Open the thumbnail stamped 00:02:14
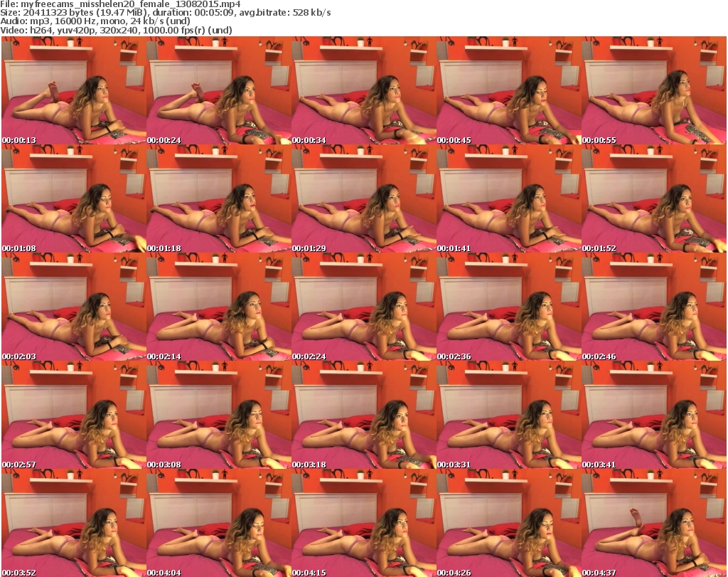The width and height of the screenshot is (728, 577). point(219,307)
